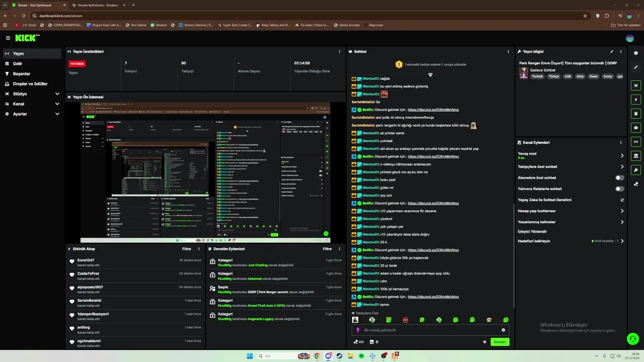Open Steam from the taskbar
This screenshot has width=644, height=362.
point(339,356)
